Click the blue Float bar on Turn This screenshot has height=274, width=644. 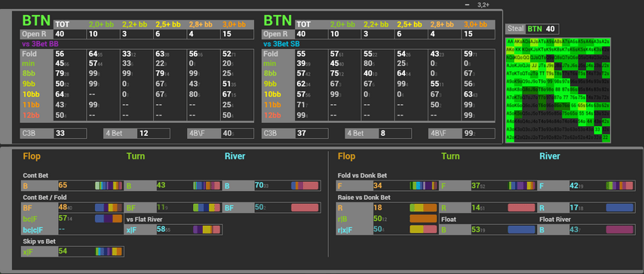521,229
